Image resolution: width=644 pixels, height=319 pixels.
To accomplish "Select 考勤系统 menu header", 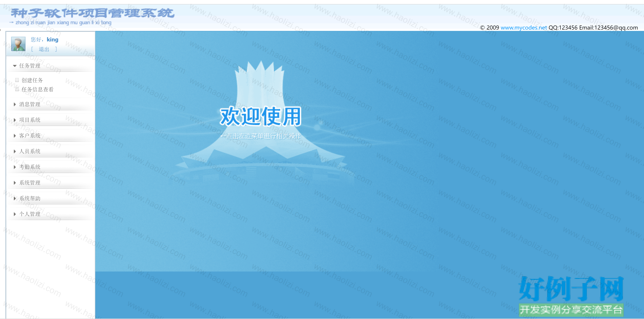I will [x=30, y=167].
